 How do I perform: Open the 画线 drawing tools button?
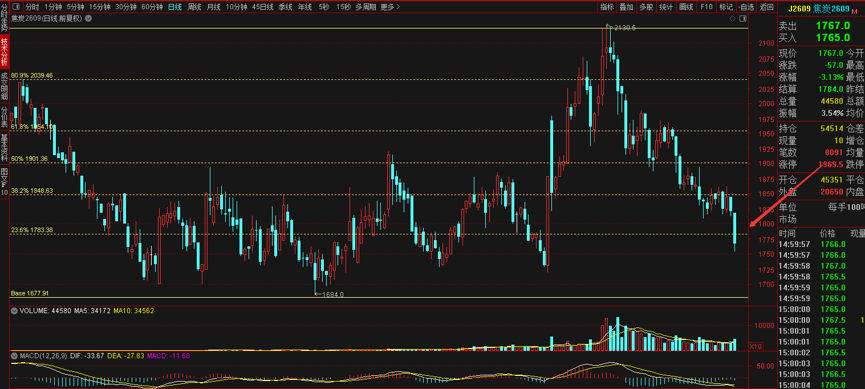pos(686,7)
